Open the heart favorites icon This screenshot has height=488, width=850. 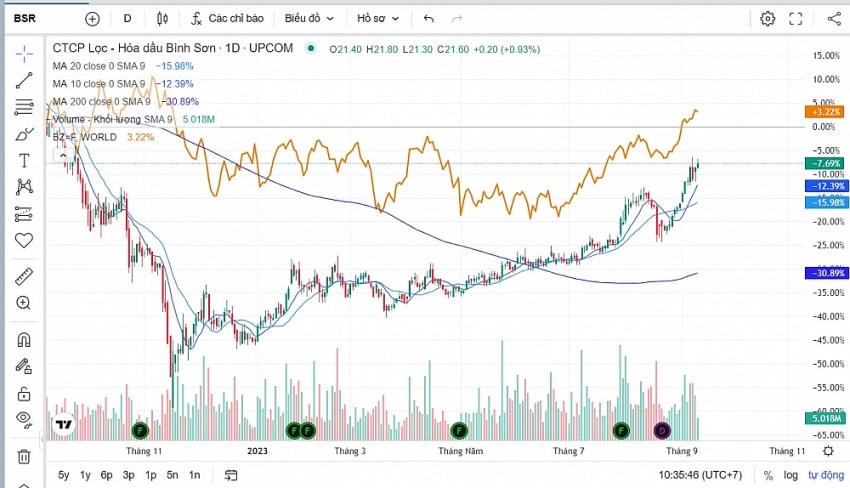24,240
